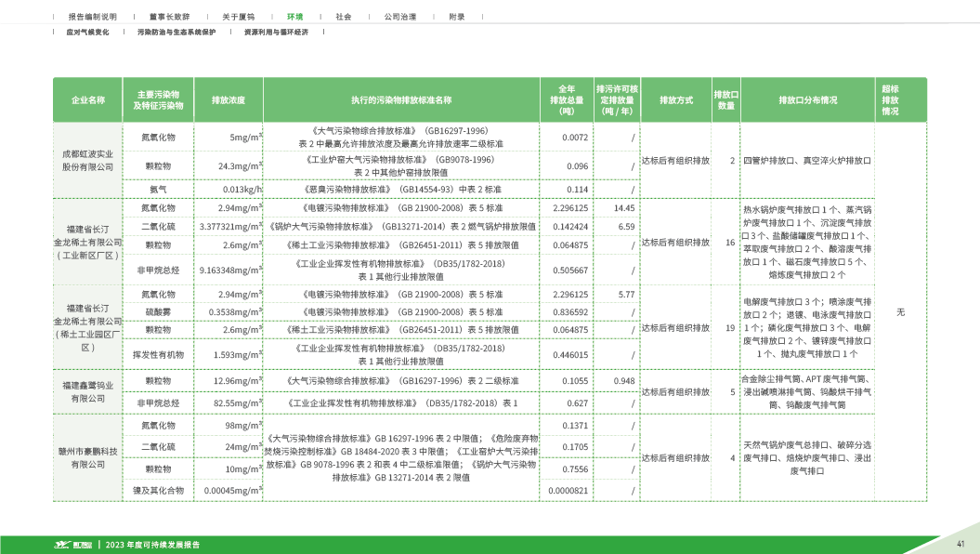Open the 报告编制说明 navigation tab
Image resolution: width=980 pixels, height=554 pixels.
[x=93, y=17]
